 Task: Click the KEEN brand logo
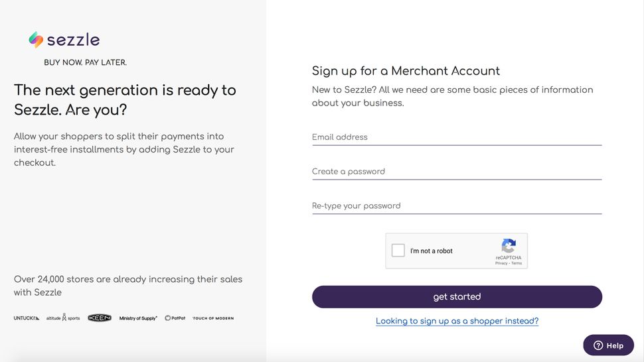[x=100, y=318]
